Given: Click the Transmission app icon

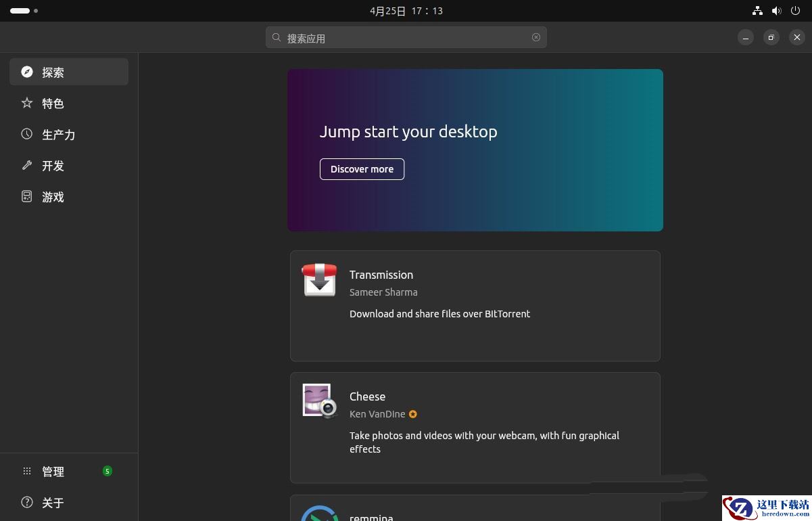Looking at the screenshot, I should coord(319,280).
